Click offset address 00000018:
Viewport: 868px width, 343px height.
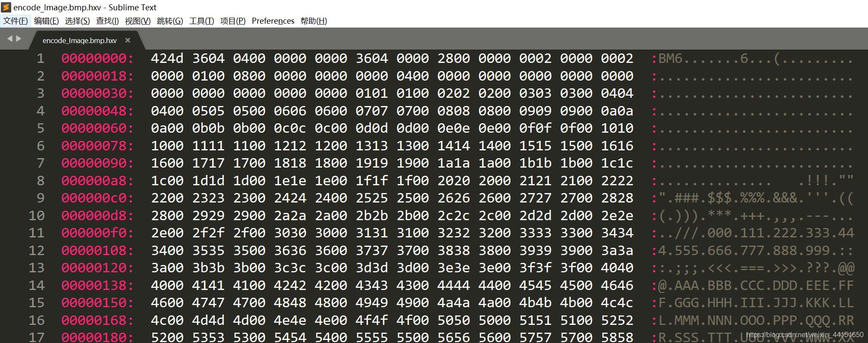pos(97,76)
